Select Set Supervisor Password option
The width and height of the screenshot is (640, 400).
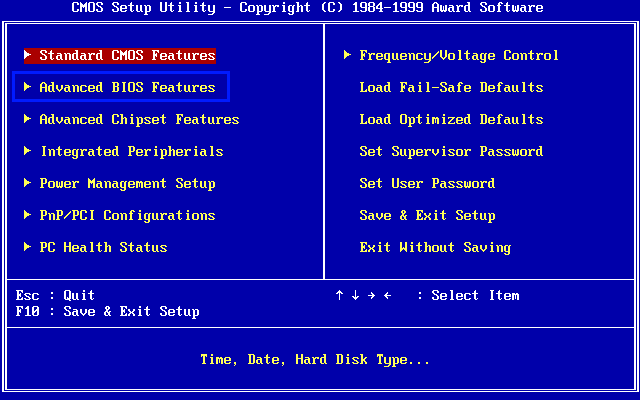(x=451, y=151)
